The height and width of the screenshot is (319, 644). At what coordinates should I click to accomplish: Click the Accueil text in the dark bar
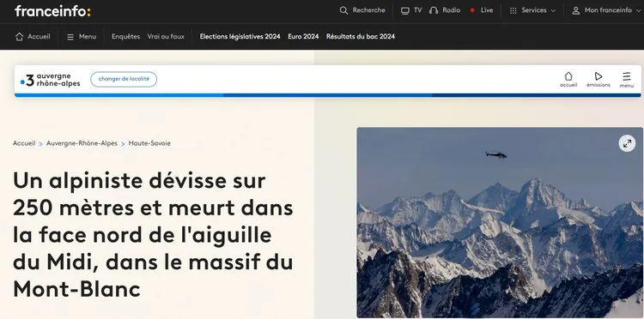pyautogui.click(x=39, y=37)
